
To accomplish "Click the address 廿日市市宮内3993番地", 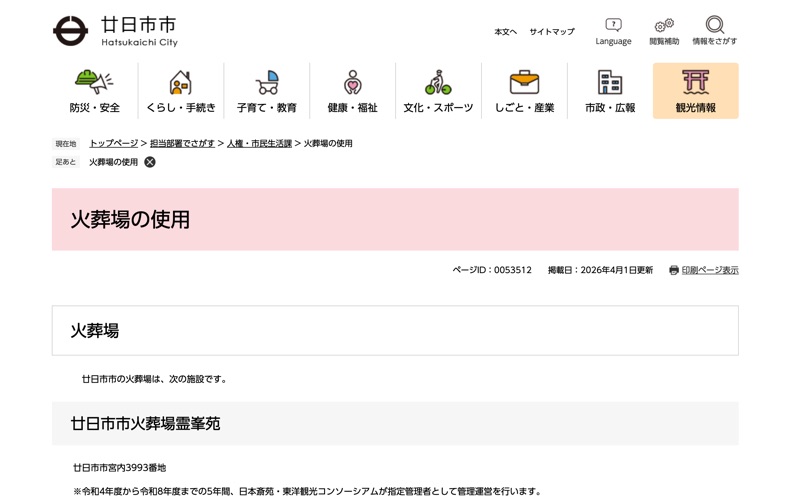I will tap(120, 467).
